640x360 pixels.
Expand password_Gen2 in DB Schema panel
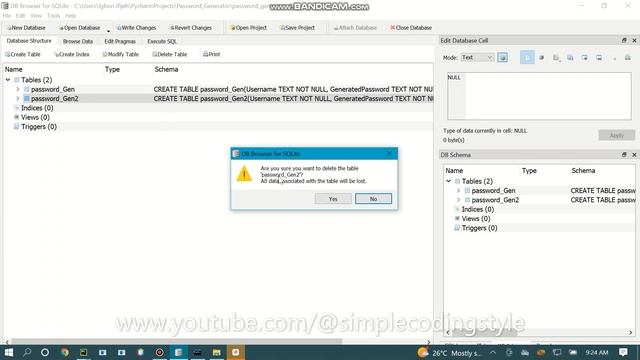(x=458, y=200)
